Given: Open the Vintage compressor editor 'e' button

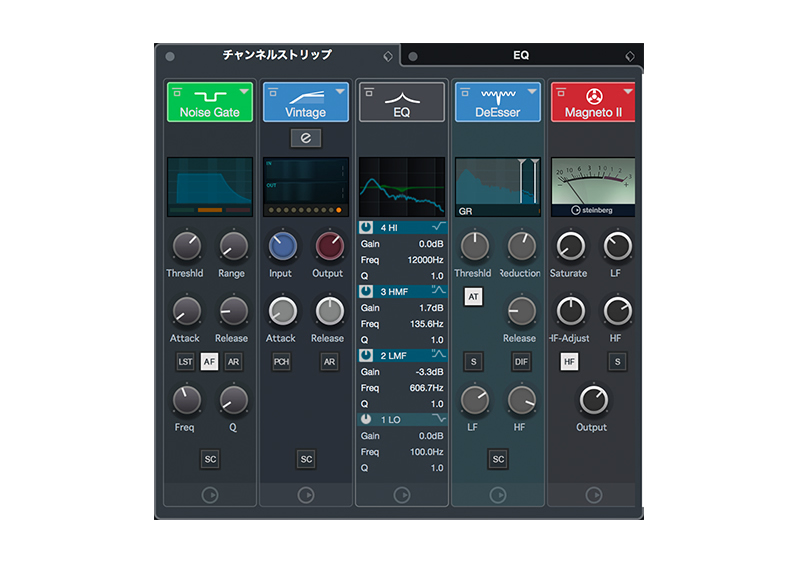Looking at the screenshot, I should (306, 138).
